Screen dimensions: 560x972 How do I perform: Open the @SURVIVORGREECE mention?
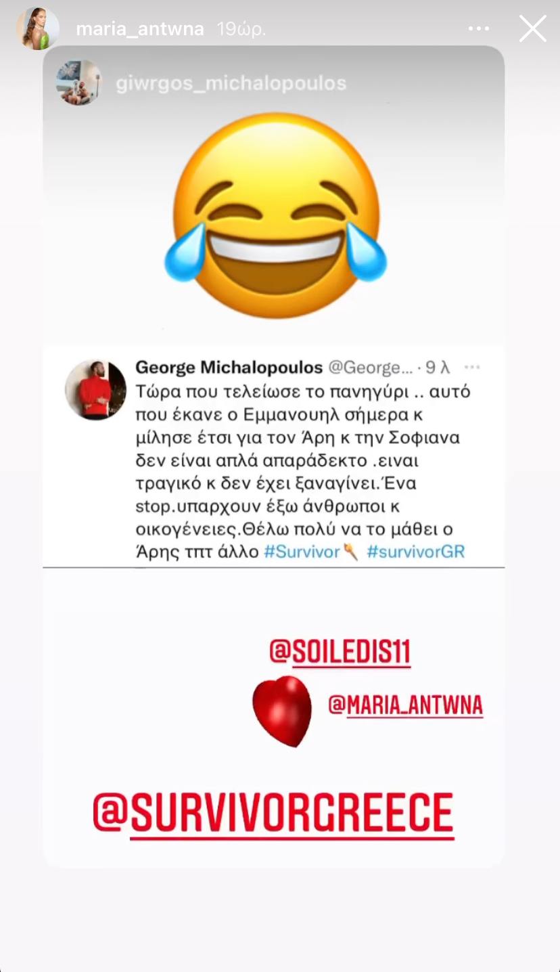pyautogui.click(x=273, y=814)
